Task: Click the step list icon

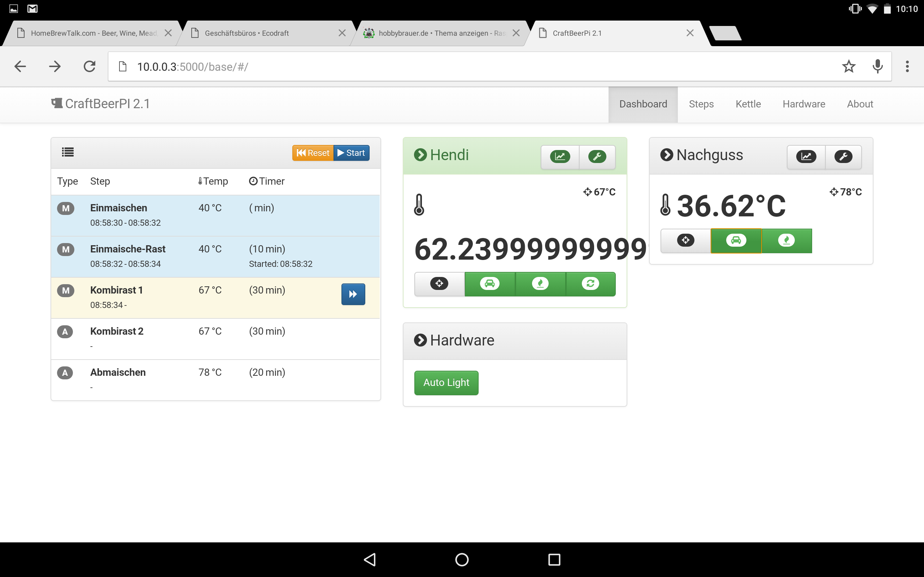Action: click(67, 152)
